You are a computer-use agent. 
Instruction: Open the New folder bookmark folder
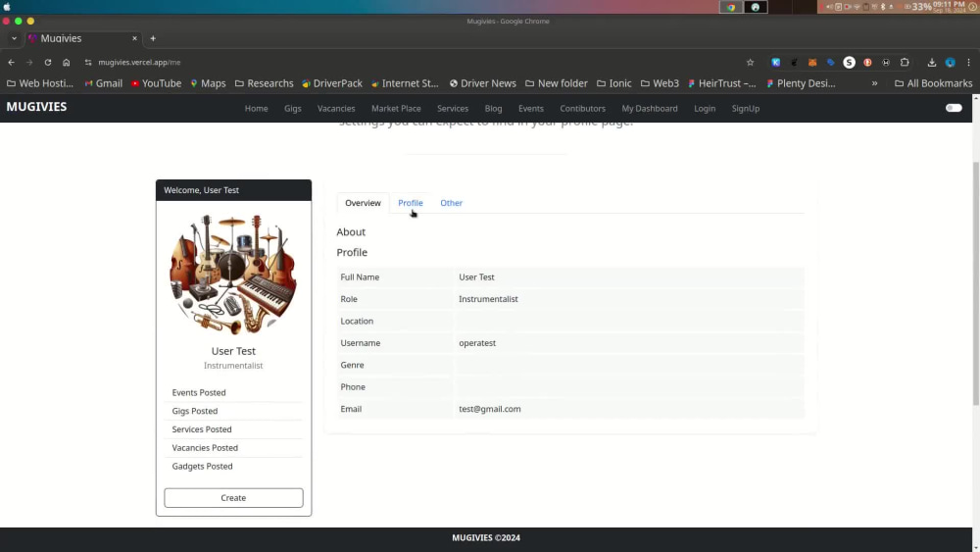557,83
